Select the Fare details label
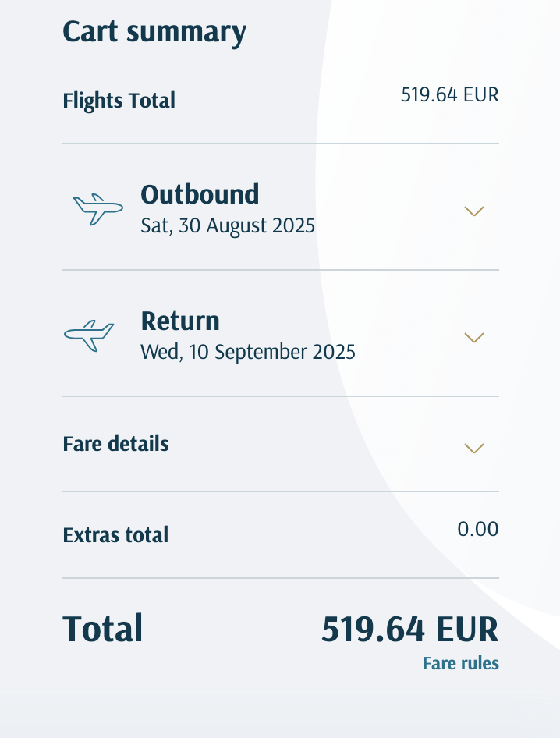Image resolution: width=560 pixels, height=738 pixels. [x=115, y=444]
